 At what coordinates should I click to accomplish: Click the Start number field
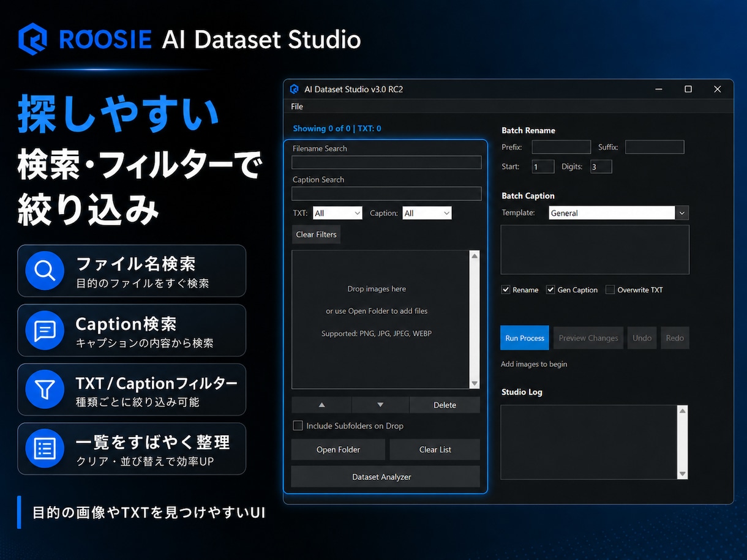coord(543,166)
